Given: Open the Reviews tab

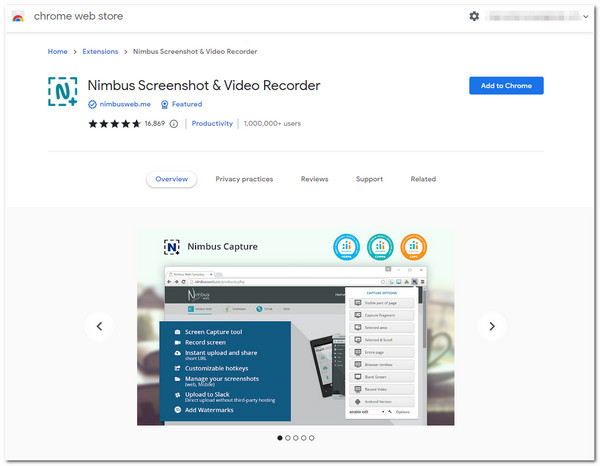Looking at the screenshot, I should (314, 179).
